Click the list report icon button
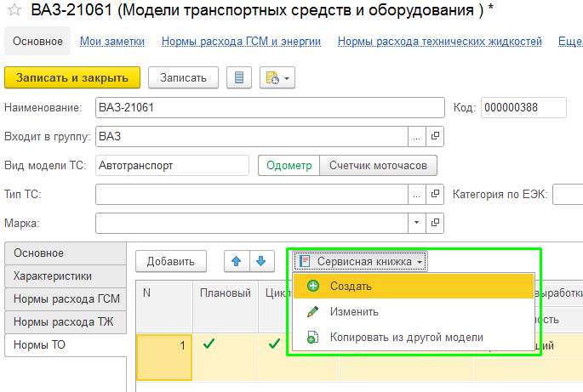Viewport: 583px width, 392px height. tap(239, 77)
